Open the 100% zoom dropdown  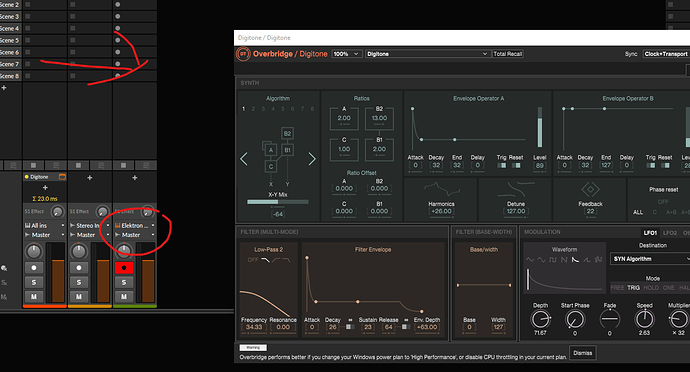click(x=347, y=54)
